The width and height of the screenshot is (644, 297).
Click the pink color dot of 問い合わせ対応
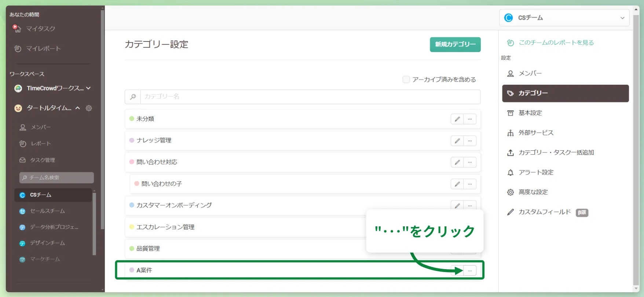tap(132, 162)
